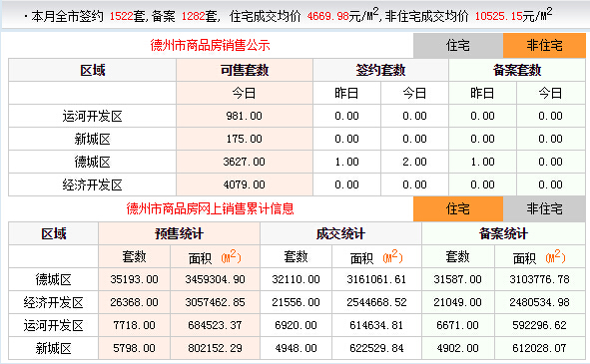
Task: Click the 签约套数 column header
Action: (380, 70)
